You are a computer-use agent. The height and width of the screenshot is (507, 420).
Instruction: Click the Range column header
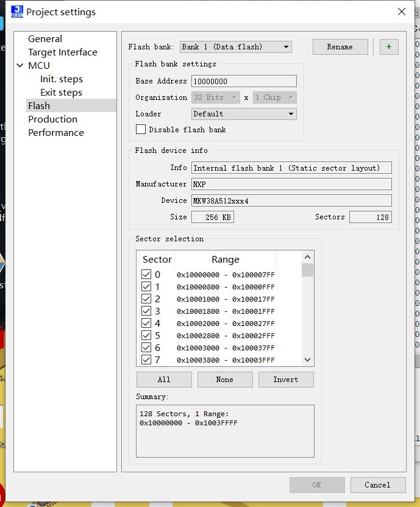[226, 260]
